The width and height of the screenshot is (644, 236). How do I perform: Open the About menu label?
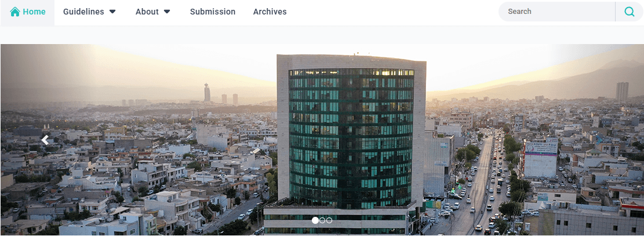point(147,12)
